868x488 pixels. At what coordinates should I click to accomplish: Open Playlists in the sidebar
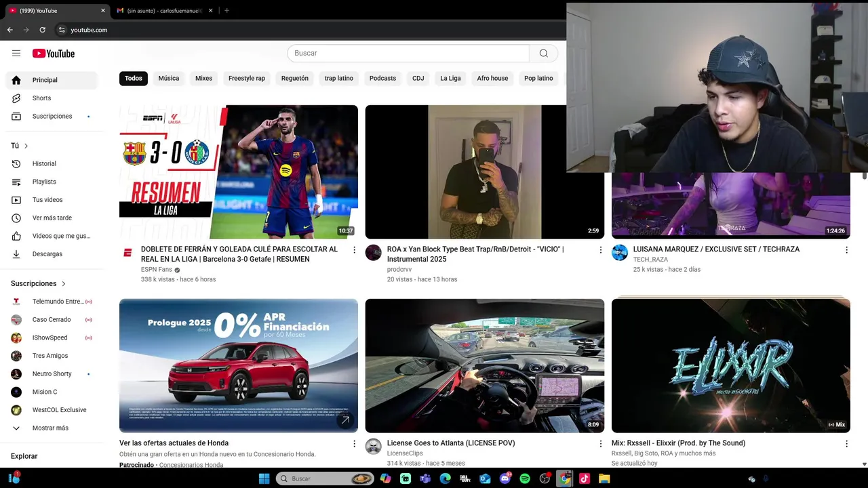pyautogui.click(x=52, y=182)
